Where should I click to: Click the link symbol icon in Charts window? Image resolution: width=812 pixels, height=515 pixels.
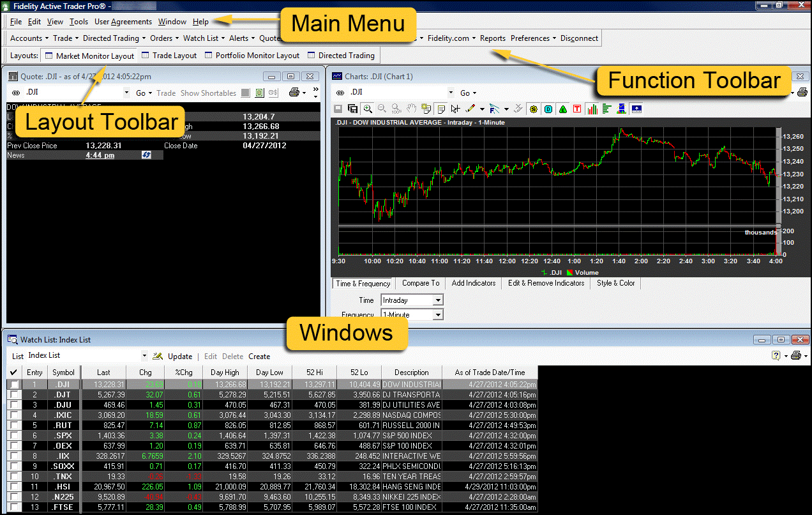341,93
